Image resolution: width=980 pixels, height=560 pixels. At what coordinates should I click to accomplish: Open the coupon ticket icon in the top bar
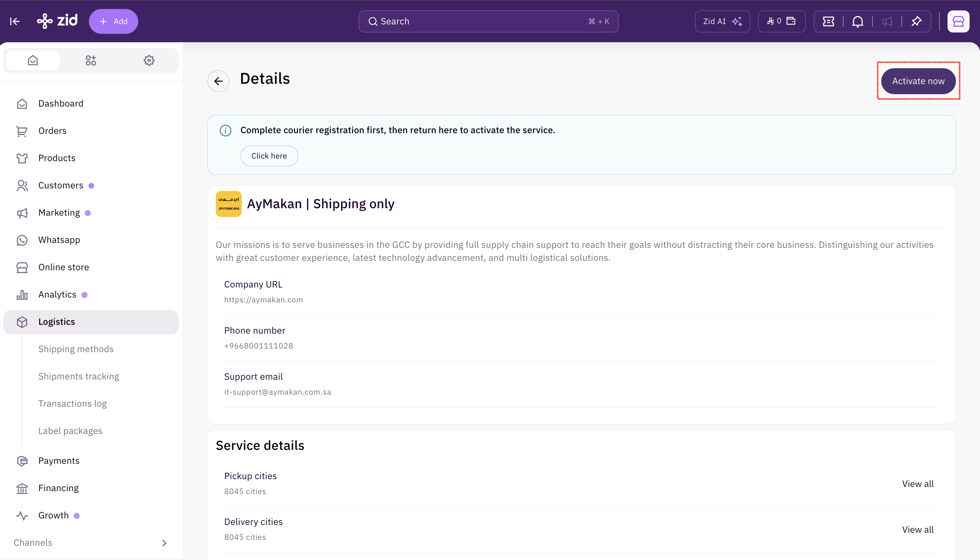[829, 21]
